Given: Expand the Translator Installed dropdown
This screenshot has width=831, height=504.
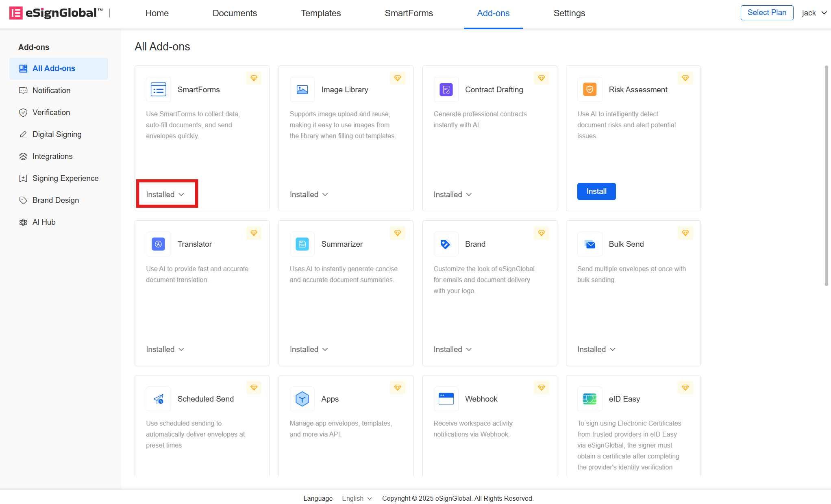Looking at the screenshot, I should point(165,349).
